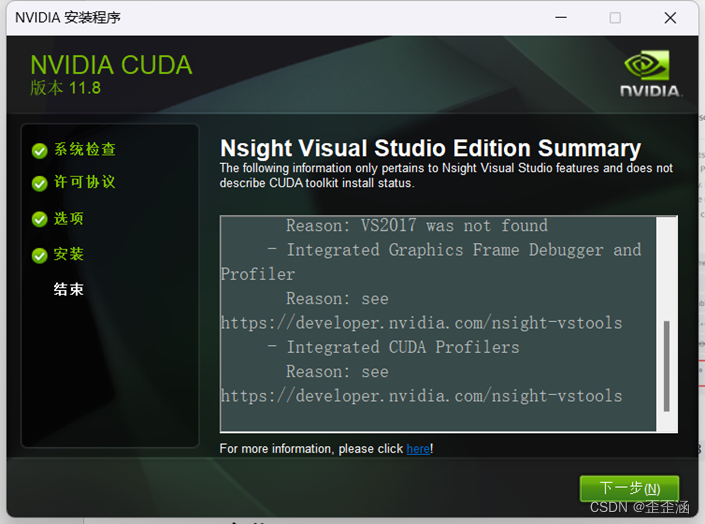Click green checkmark beside 系统检查
This screenshot has width=705, height=524.
[x=40, y=151]
